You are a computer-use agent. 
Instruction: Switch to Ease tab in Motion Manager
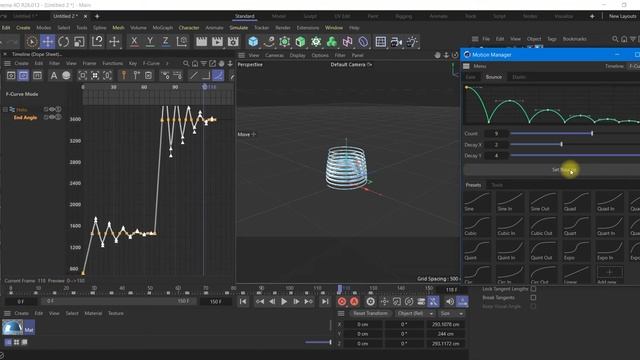471,77
